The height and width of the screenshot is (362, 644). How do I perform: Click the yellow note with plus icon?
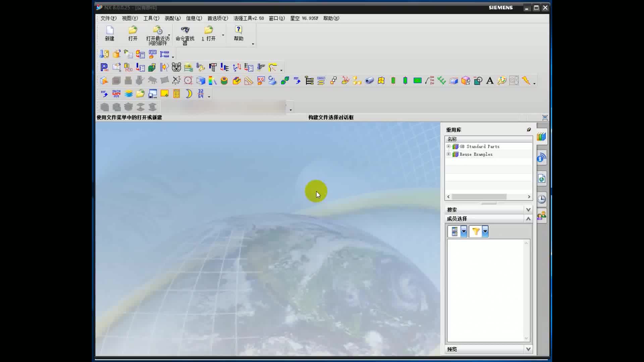click(164, 94)
